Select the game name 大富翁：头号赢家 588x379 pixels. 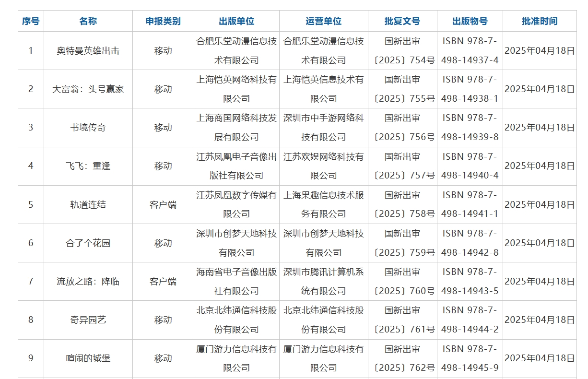coord(88,89)
